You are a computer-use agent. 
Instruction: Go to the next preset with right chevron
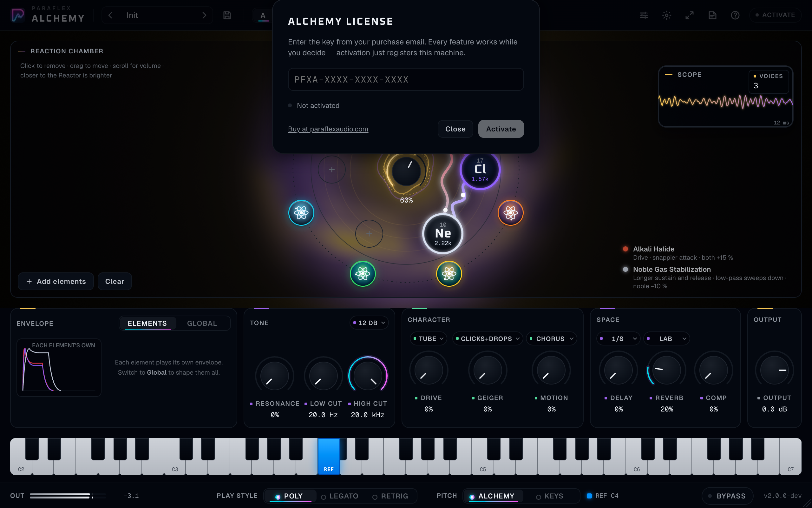click(x=204, y=15)
